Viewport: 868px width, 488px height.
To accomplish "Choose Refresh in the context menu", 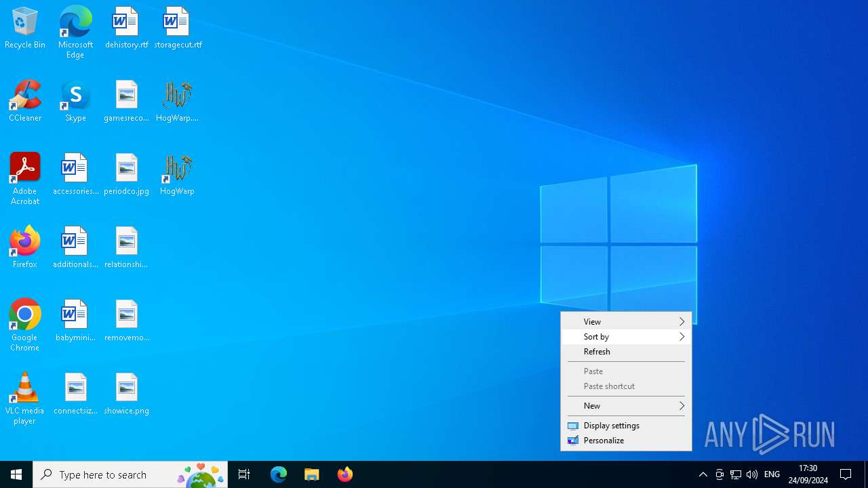I will (626, 352).
